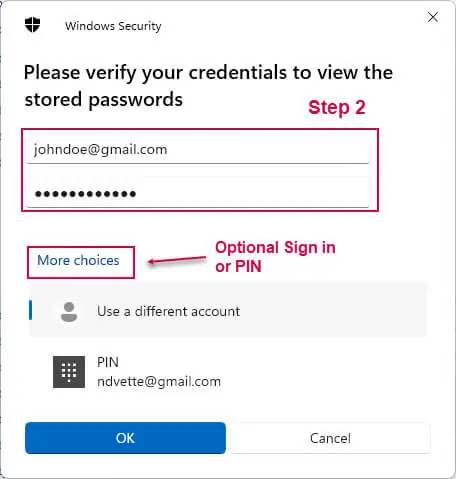The image size is (456, 479).
Task: Select Use a different account option
Action: 228,311
